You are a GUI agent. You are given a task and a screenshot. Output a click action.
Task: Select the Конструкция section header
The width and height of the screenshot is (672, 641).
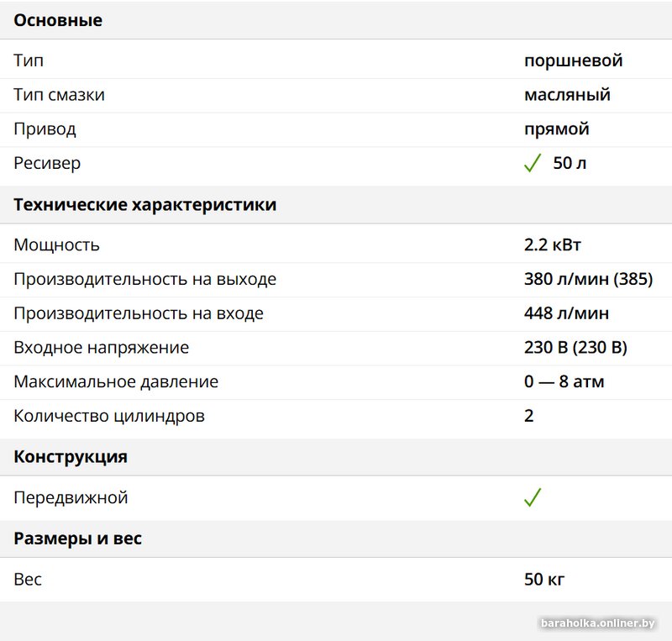click(71, 457)
